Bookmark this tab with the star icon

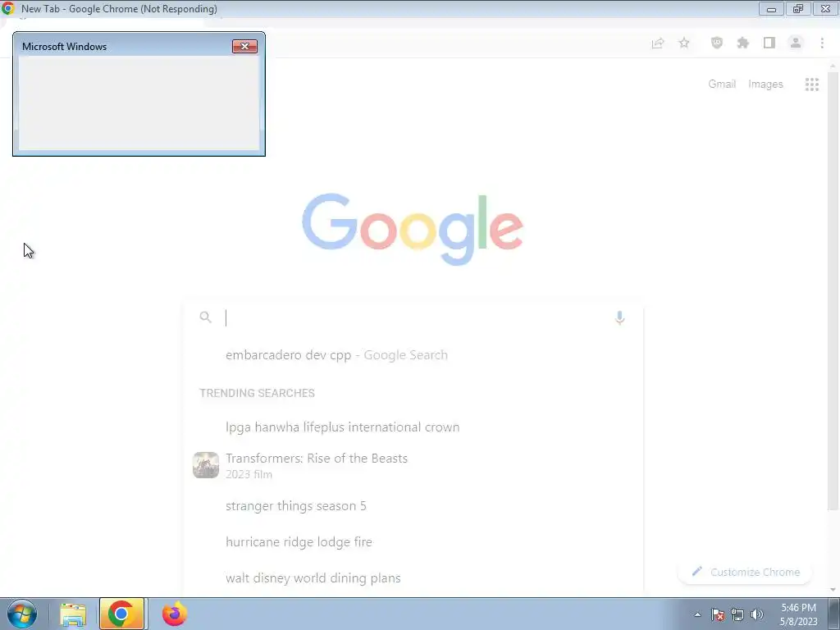[x=684, y=43]
